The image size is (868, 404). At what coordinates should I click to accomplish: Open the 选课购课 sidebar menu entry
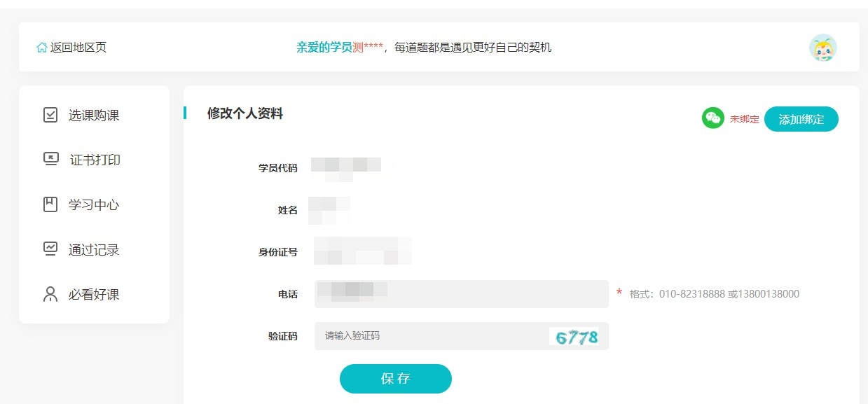click(85, 115)
